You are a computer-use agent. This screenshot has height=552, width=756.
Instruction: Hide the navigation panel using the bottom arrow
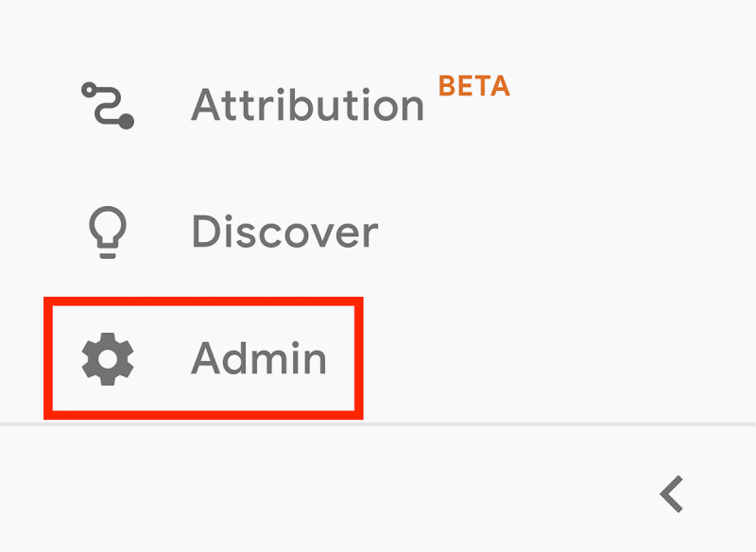[672, 494]
